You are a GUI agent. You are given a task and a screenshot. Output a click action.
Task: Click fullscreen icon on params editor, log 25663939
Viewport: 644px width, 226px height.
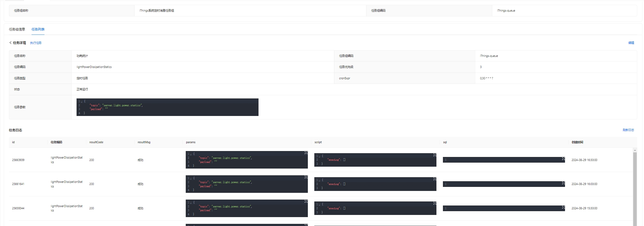point(306,153)
